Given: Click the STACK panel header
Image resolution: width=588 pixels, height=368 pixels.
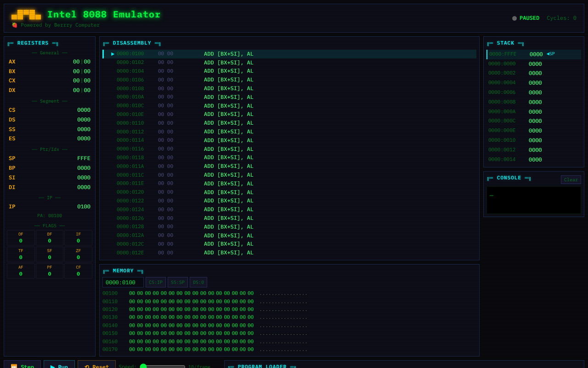Looking at the screenshot, I should tap(505, 43).
